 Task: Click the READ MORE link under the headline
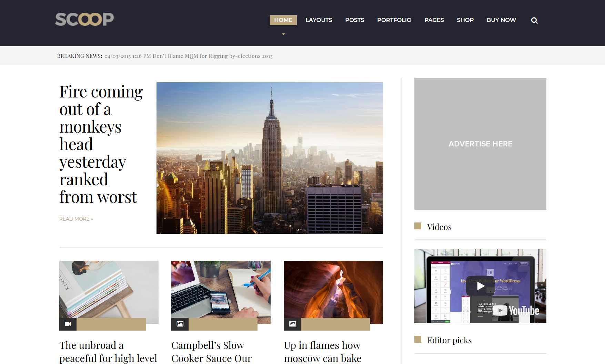[76, 219]
